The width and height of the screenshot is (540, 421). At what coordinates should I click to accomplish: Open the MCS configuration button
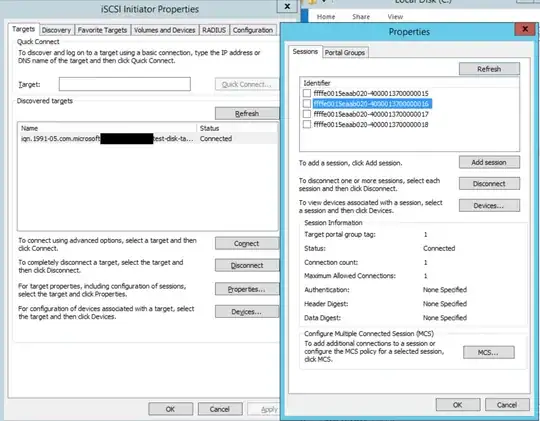coord(489,352)
